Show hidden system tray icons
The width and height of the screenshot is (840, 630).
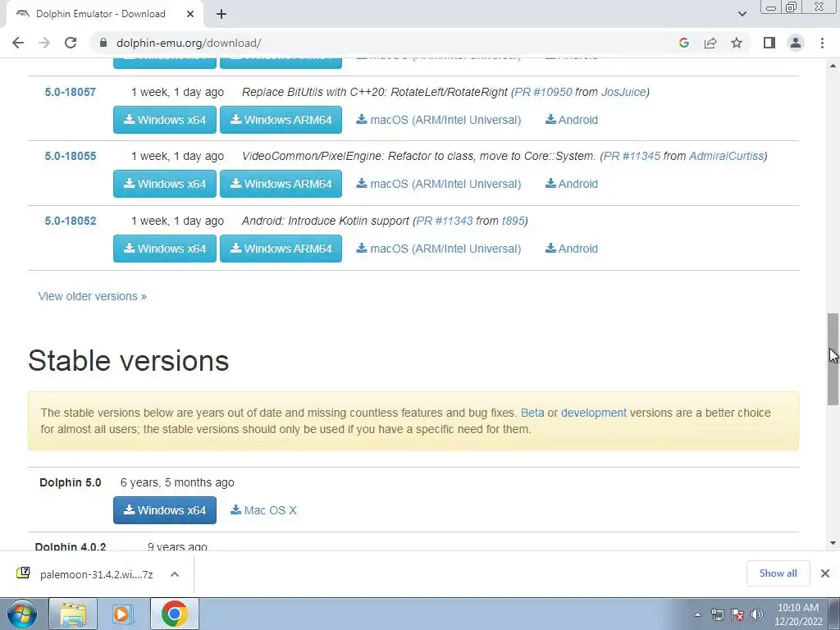697,614
